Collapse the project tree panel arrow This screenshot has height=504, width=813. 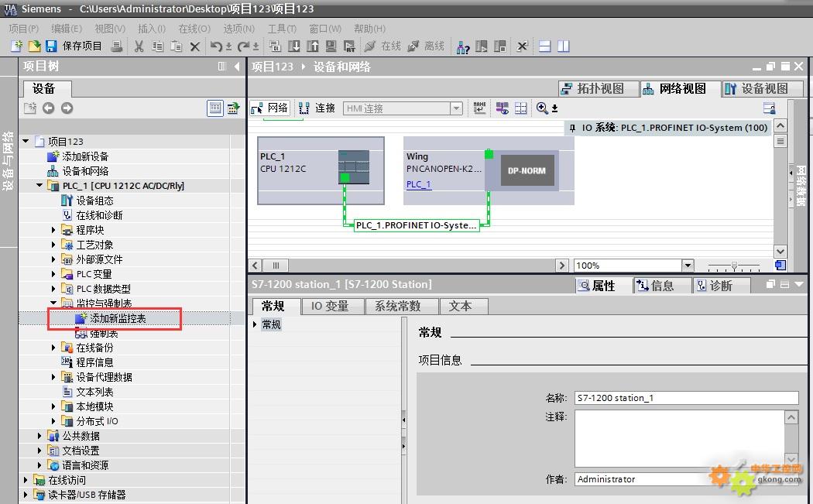pyautogui.click(x=237, y=67)
